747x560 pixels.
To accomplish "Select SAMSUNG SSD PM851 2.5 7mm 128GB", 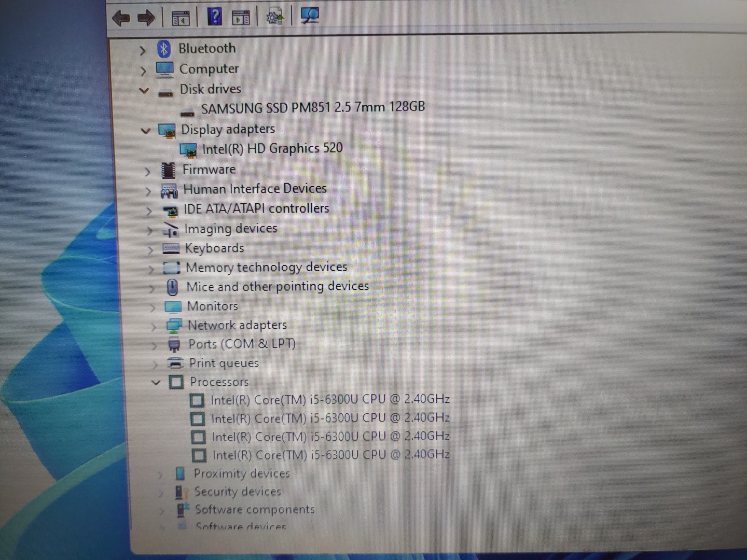I will [x=313, y=108].
